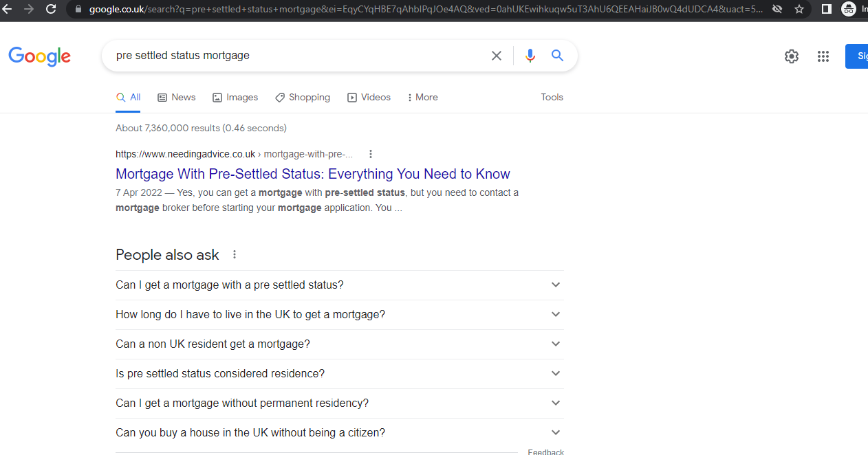Click the blue magnifying glass search button
This screenshot has height=455, width=868.
557,56
